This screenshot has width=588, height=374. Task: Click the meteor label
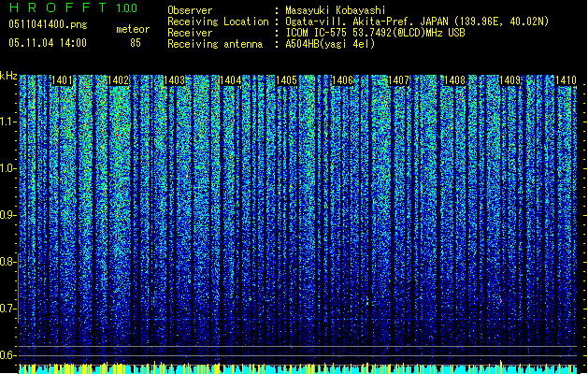(133, 29)
